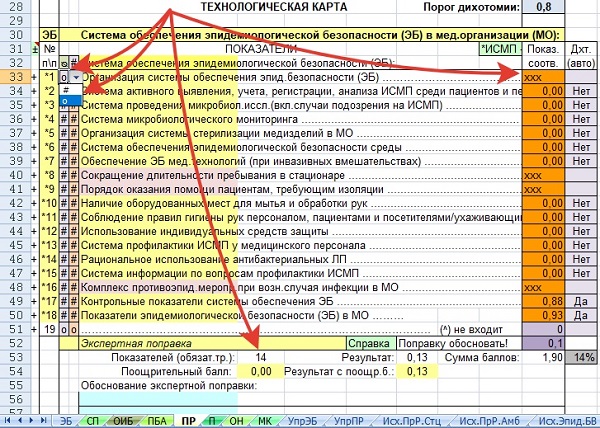Select the 14% cell

coord(581,357)
